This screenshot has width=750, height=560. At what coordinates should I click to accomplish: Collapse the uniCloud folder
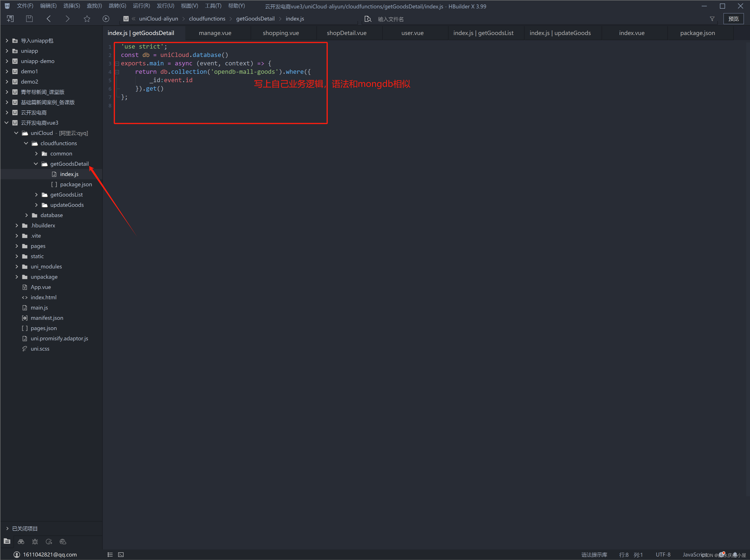point(16,133)
